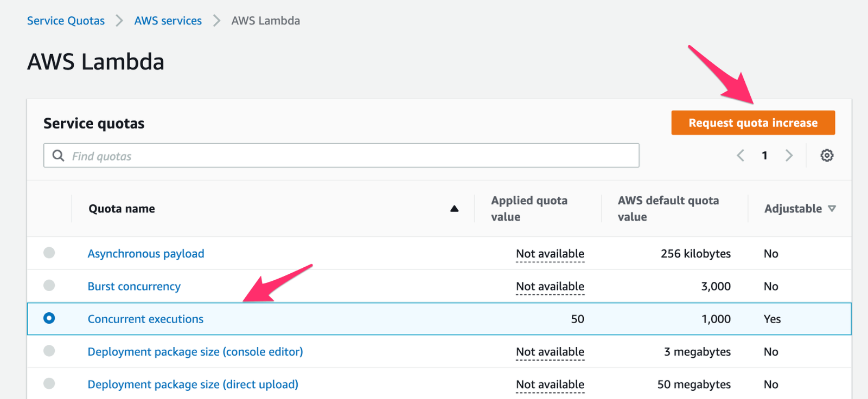This screenshot has height=399, width=868.
Task: Click Not available for Asynchronous payload
Action: coord(550,254)
